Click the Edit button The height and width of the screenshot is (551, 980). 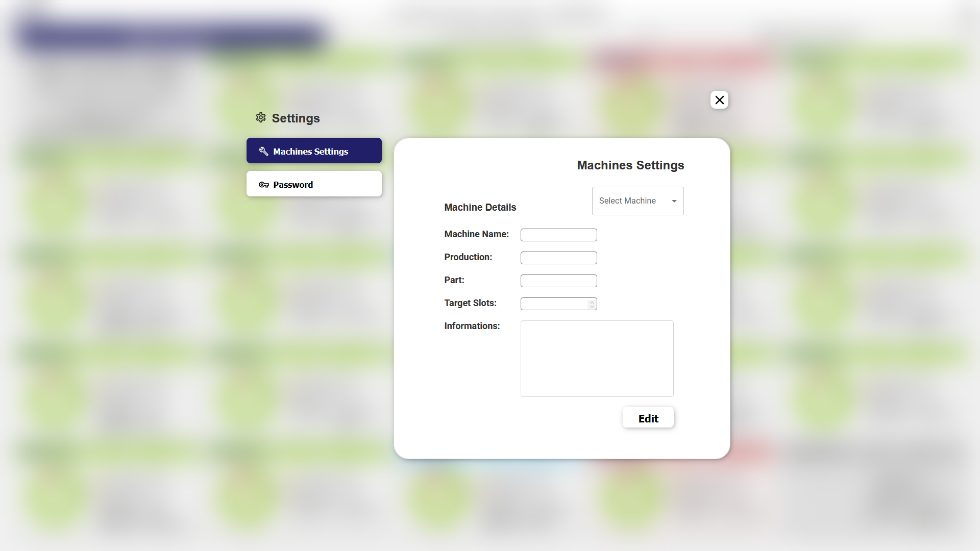pos(648,418)
